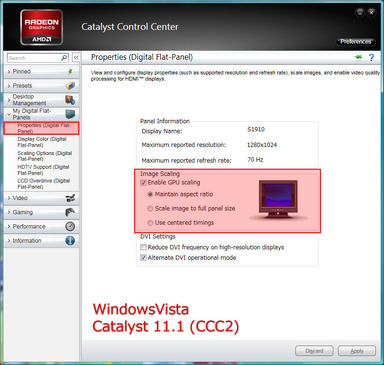Close the Catalyst Control Center window
384x365 pixels.
[371, 13]
